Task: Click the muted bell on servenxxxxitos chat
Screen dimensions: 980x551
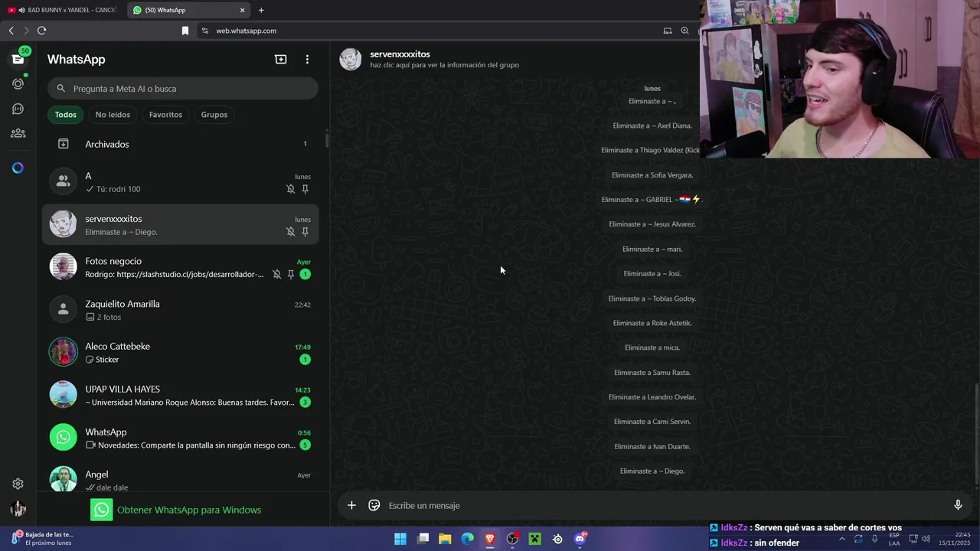Action: click(x=290, y=232)
